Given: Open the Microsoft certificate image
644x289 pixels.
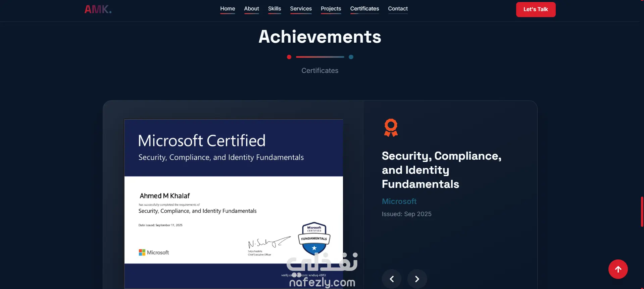Looking at the screenshot, I should point(234,204).
